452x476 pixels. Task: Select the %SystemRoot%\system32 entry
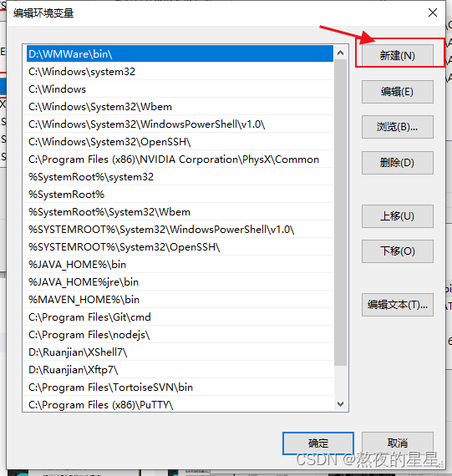click(179, 177)
